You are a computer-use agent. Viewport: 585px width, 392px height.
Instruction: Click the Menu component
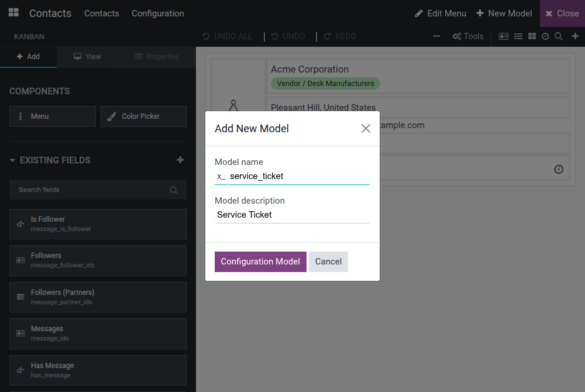point(53,116)
